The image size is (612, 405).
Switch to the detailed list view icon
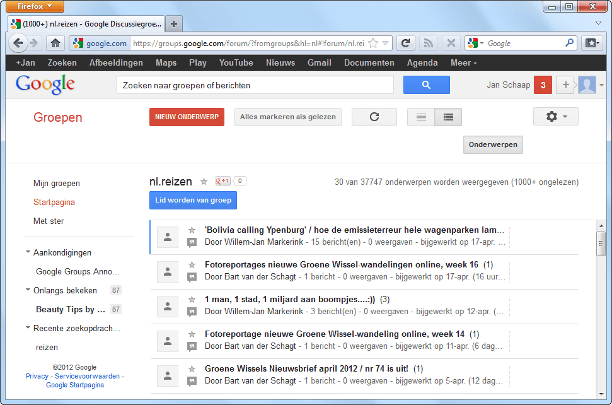(x=448, y=117)
